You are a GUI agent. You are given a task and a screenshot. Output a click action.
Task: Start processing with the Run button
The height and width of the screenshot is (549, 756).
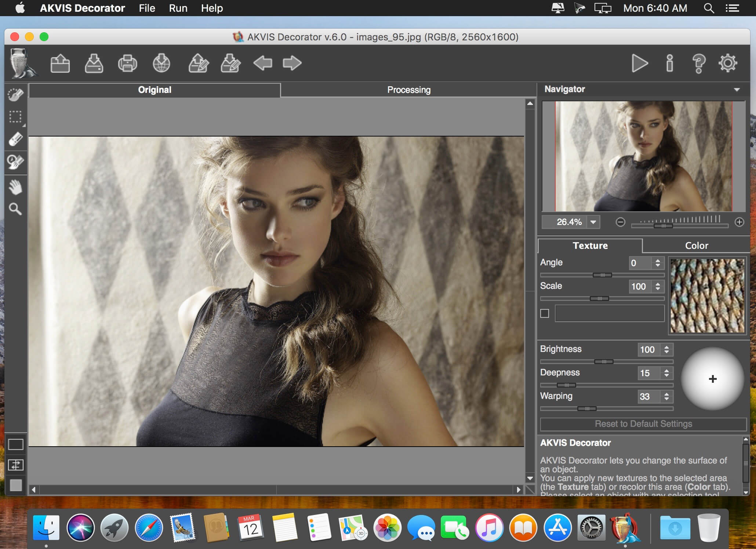point(640,63)
